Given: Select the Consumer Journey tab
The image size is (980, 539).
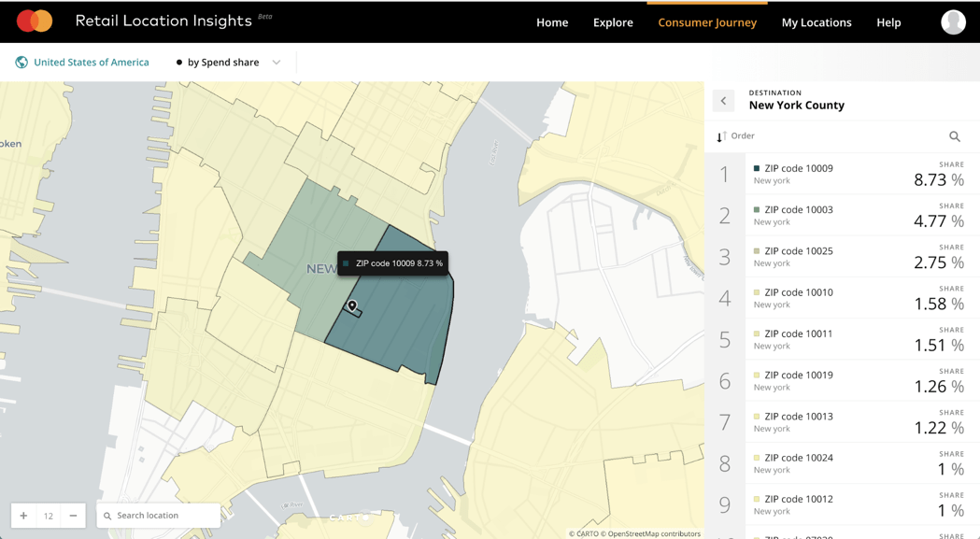Looking at the screenshot, I should (x=707, y=22).
